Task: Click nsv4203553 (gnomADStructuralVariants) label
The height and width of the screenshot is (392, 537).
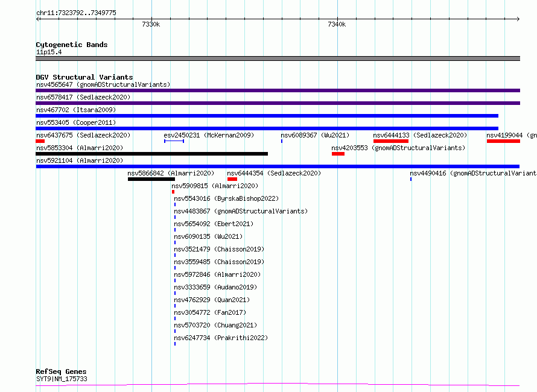Action: pyautogui.click(x=398, y=148)
